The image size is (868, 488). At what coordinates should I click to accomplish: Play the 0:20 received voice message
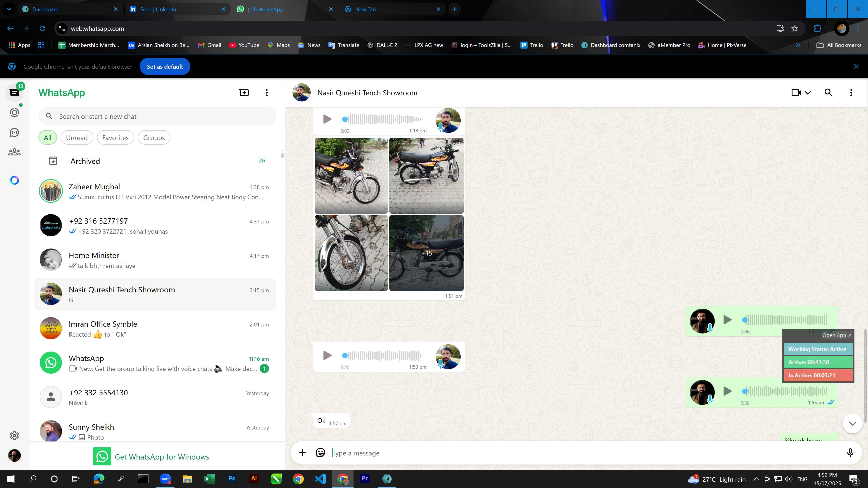pyautogui.click(x=327, y=356)
